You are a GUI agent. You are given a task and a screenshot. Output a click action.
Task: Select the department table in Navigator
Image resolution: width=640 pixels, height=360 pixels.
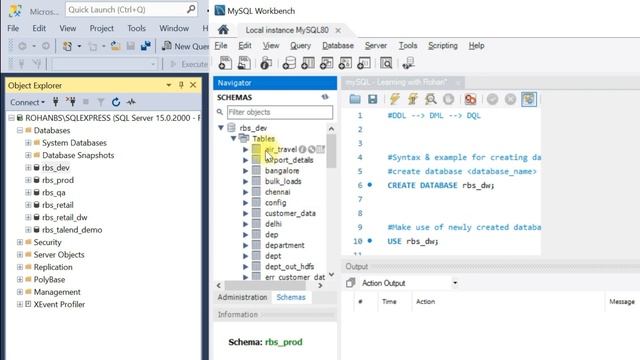point(284,245)
